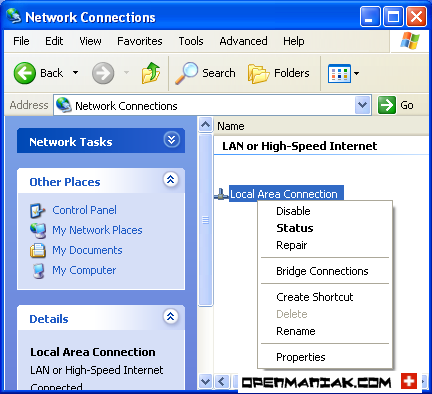The height and width of the screenshot is (394, 432).
Task: Toggle the Folders pane button
Action: 279,73
